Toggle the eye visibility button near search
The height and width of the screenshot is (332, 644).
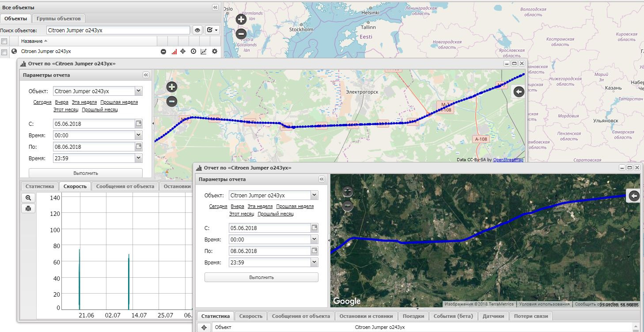coord(197,30)
